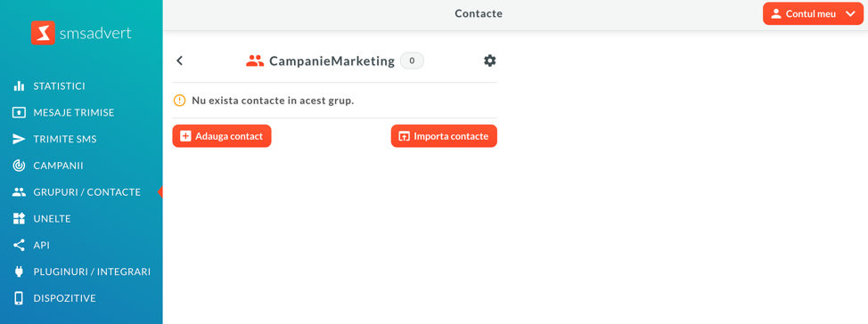Click the CampanieMarketing group people icon
The image size is (868, 324).
(x=255, y=61)
